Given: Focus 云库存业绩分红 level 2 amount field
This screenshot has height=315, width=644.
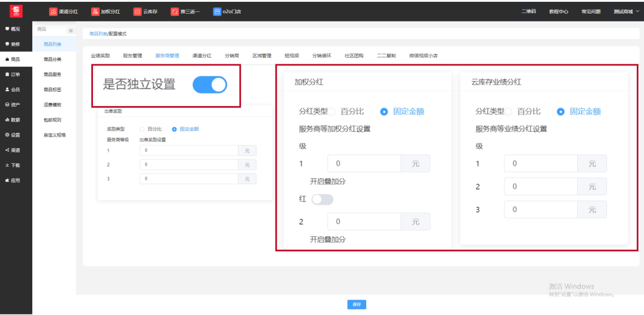Looking at the screenshot, I should 541,186.
